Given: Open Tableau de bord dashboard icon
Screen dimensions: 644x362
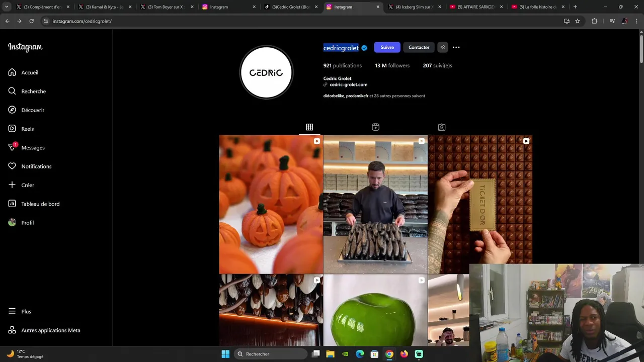Looking at the screenshot, I should [12, 204].
